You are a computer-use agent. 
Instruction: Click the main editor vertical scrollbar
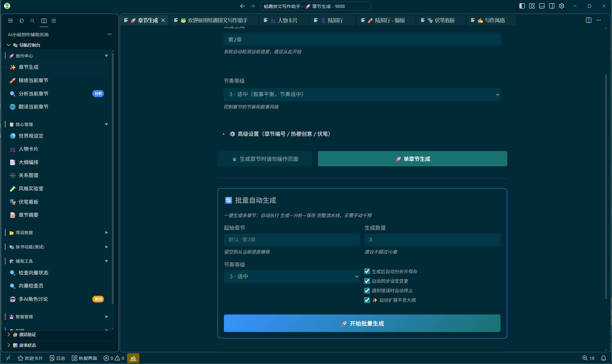point(606,187)
